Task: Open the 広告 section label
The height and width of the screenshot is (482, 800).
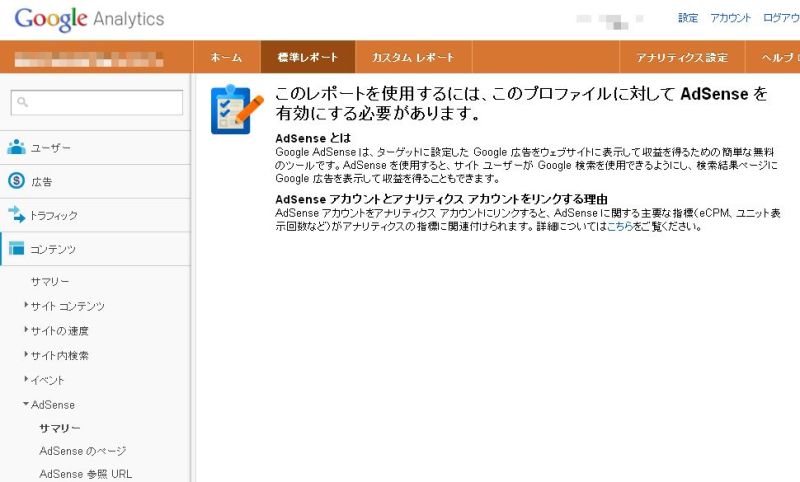Action: click(x=41, y=182)
